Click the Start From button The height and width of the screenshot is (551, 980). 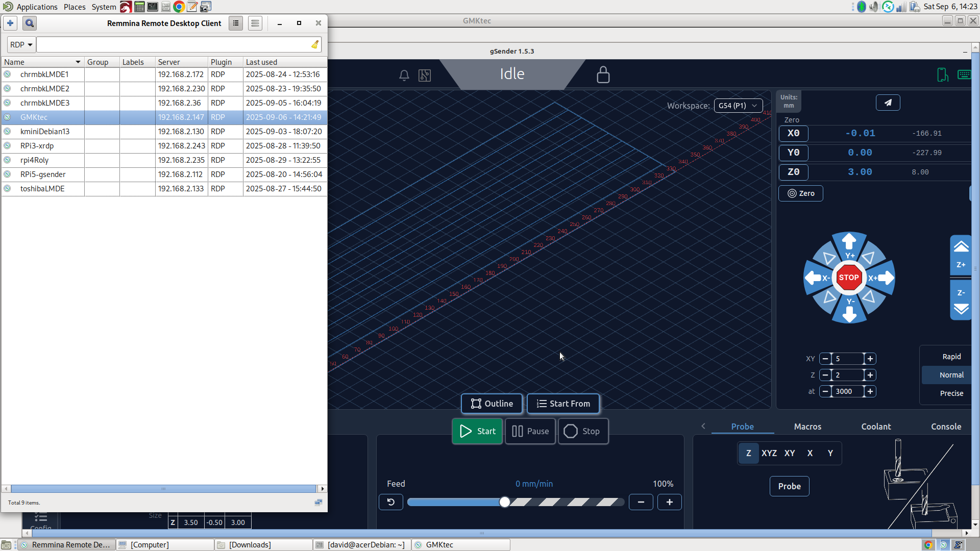point(563,404)
